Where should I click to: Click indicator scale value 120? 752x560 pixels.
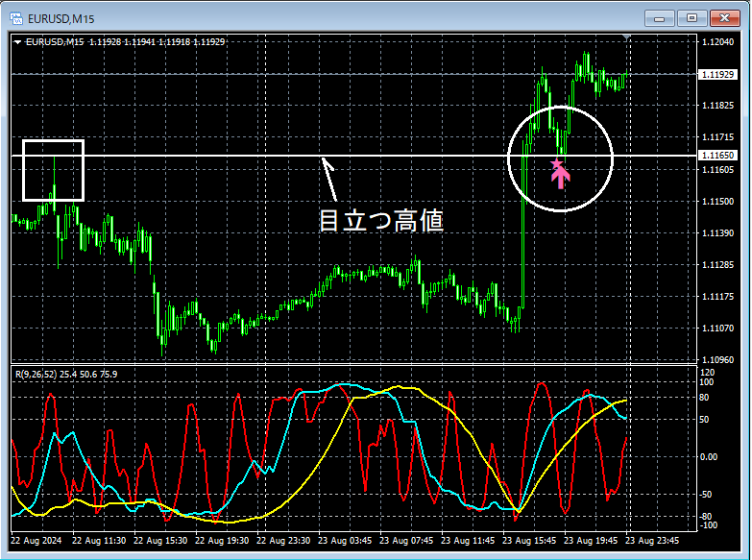point(708,373)
